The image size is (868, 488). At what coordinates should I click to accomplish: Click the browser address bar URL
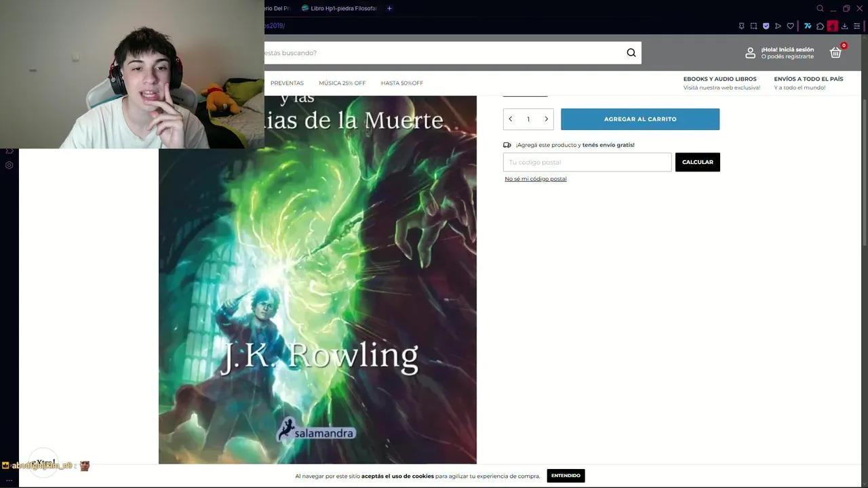[x=275, y=26]
